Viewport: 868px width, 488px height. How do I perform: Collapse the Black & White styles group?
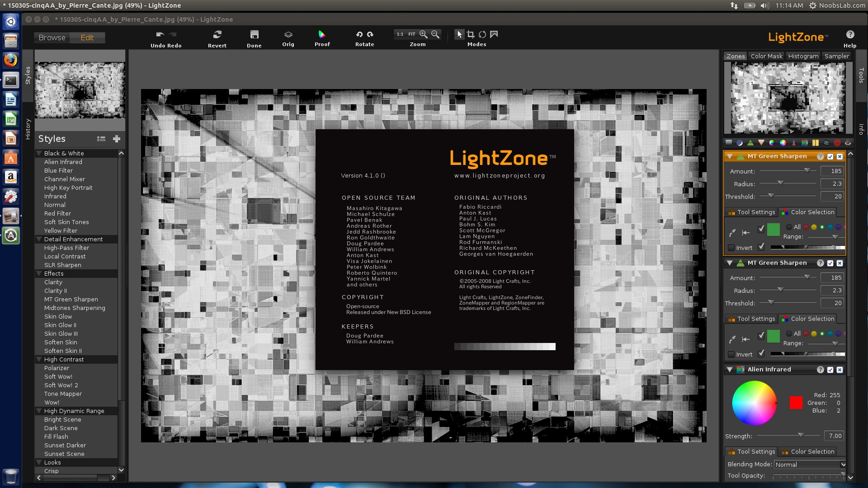tap(39, 153)
